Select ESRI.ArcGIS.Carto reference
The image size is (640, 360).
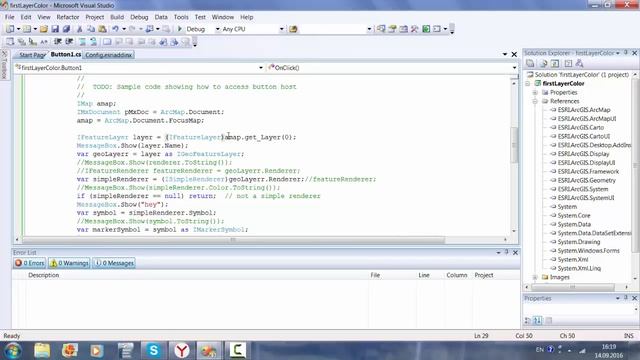tap(581, 127)
